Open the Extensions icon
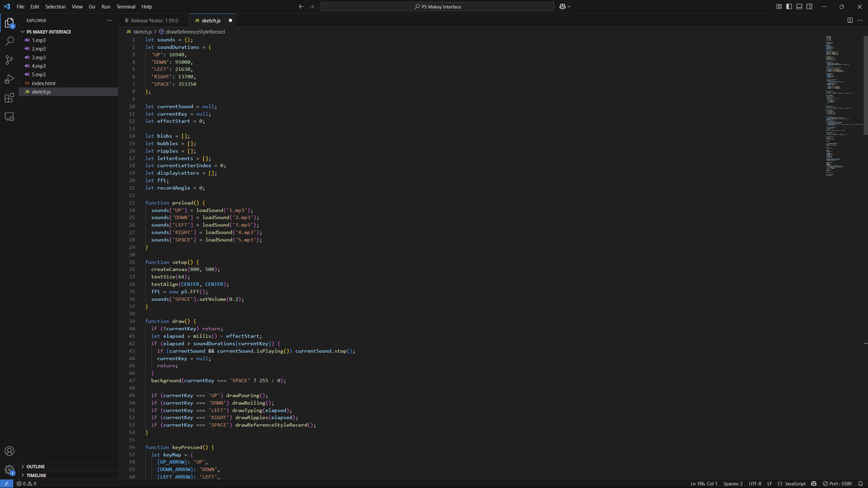Screen dimensions: 868x488 (9, 98)
